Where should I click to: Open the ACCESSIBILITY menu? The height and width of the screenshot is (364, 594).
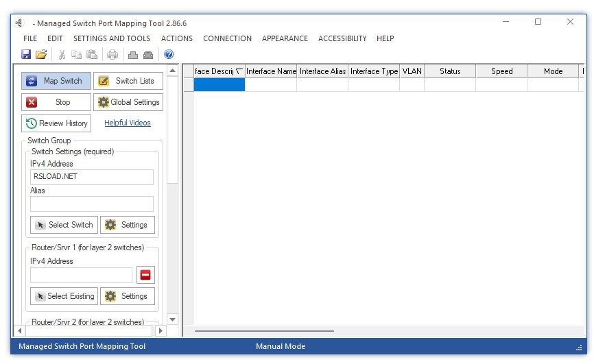click(x=342, y=38)
